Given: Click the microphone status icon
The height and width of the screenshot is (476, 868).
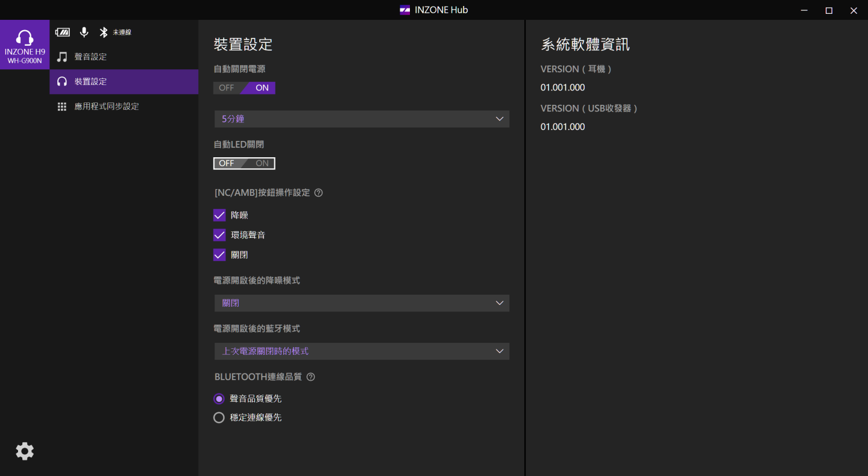Looking at the screenshot, I should point(84,32).
